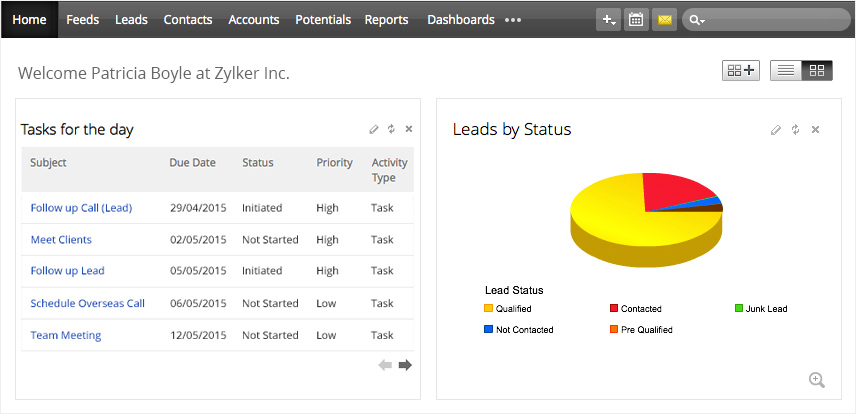Click the Status column header
This screenshot has height=414, width=856.
click(258, 163)
